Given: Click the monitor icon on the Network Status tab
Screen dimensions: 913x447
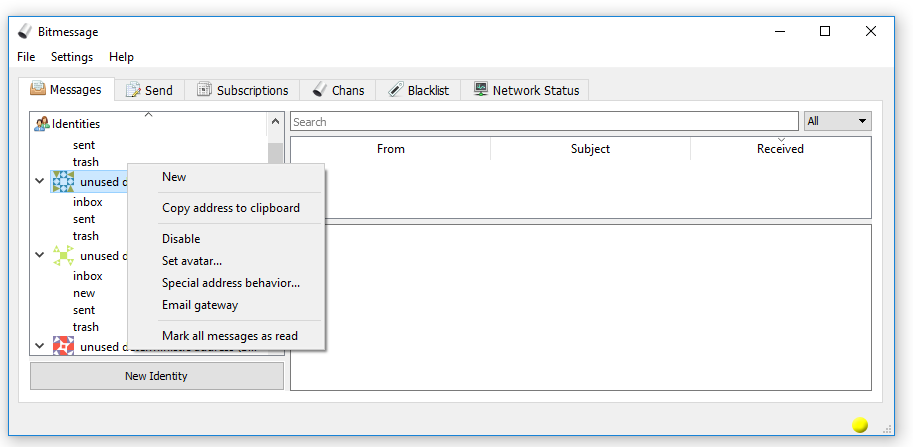Looking at the screenshot, I should pyautogui.click(x=481, y=90).
